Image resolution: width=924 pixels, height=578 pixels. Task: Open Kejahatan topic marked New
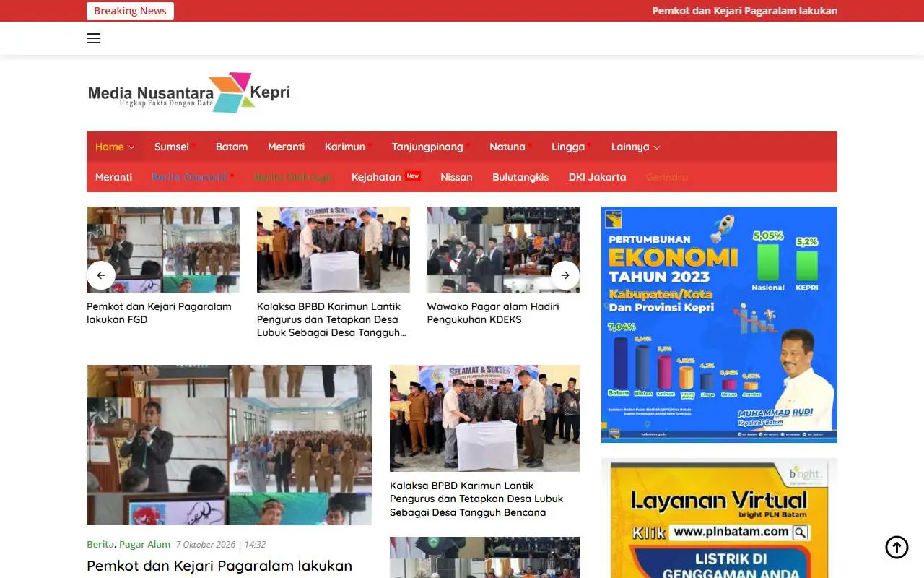point(376,177)
